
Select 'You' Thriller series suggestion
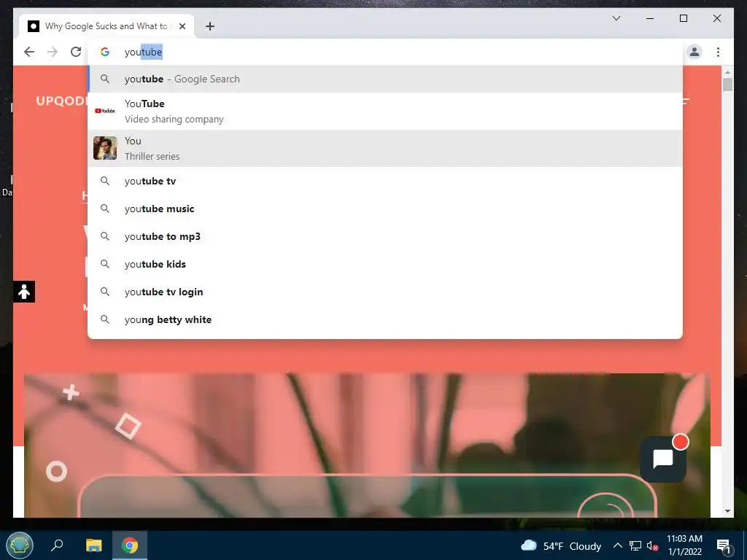pyautogui.click(x=385, y=148)
